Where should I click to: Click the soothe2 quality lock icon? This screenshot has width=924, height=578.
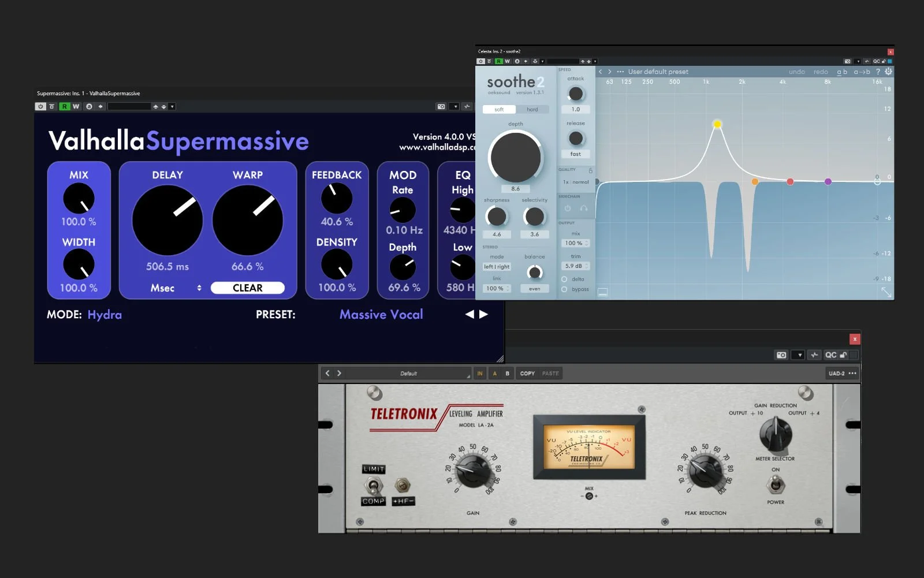click(x=590, y=170)
